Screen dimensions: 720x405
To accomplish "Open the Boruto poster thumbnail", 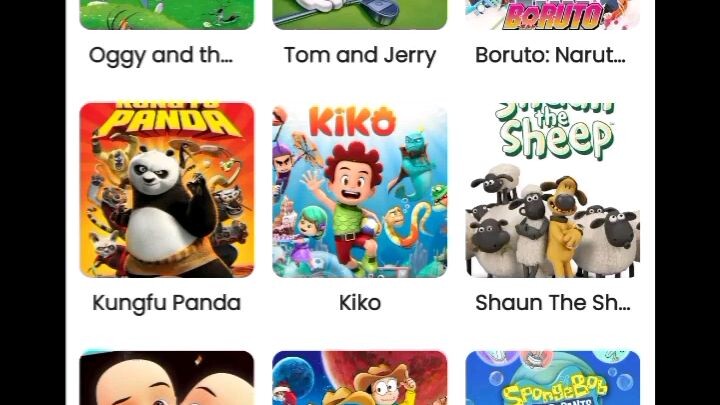I will (x=552, y=15).
